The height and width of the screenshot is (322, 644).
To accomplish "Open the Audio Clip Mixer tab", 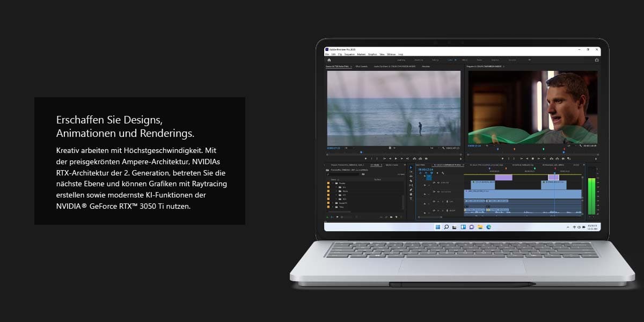I will (x=394, y=67).
